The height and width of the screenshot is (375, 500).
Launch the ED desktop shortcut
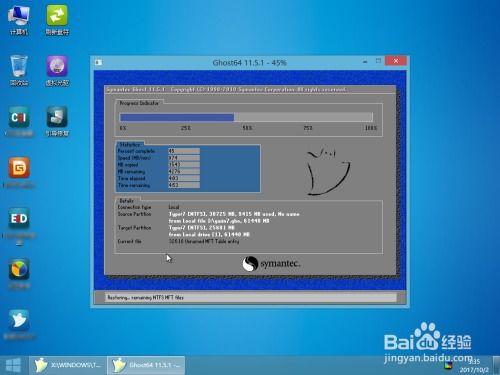(19, 226)
